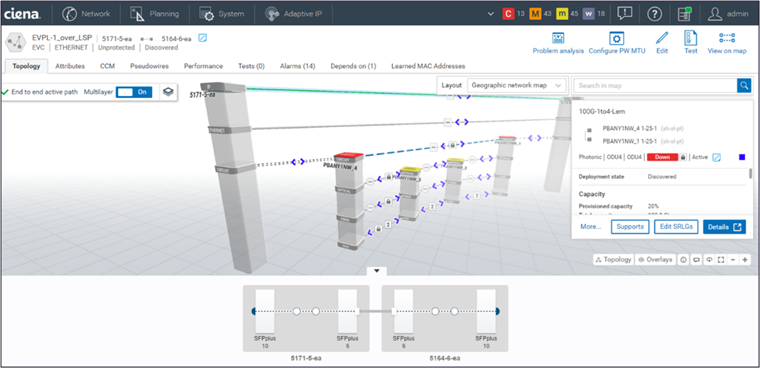
Task: Click the PBANY1NW_1 1-25-1 endpoint text
Action: pos(630,141)
